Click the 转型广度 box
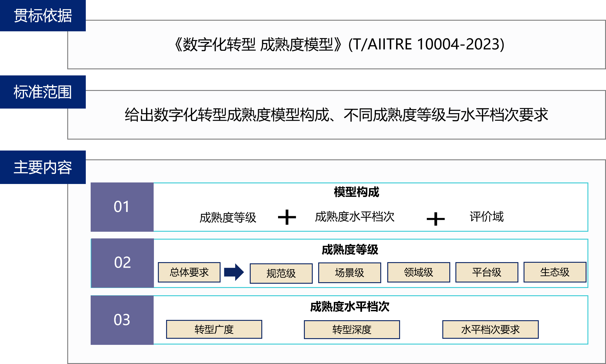 tap(214, 329)
